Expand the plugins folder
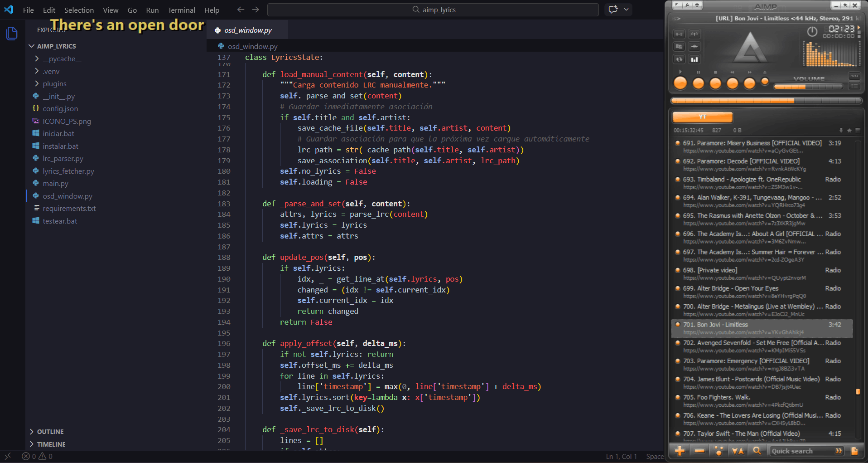868x463 pixels. pyautogui.click(x=54, y=84)
